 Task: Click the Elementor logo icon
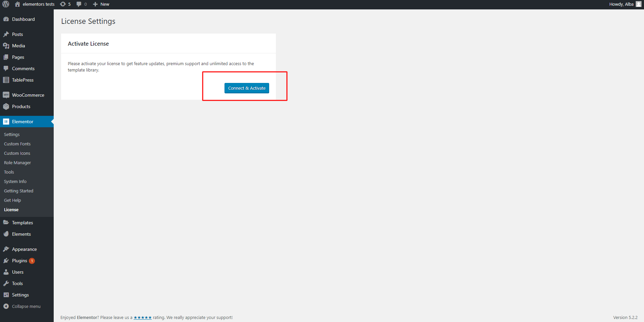[6, 122]
